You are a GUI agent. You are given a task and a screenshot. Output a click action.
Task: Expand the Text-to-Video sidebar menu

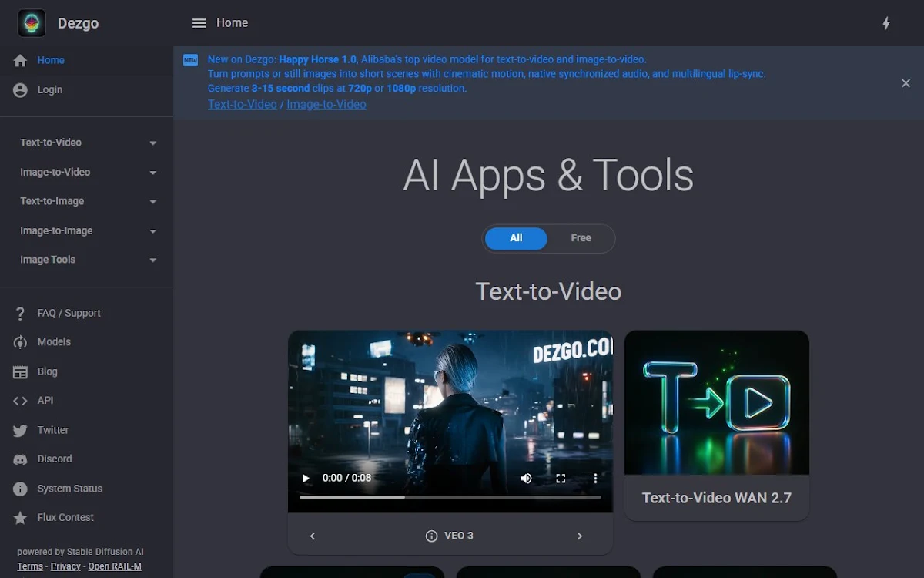point(86,143)
